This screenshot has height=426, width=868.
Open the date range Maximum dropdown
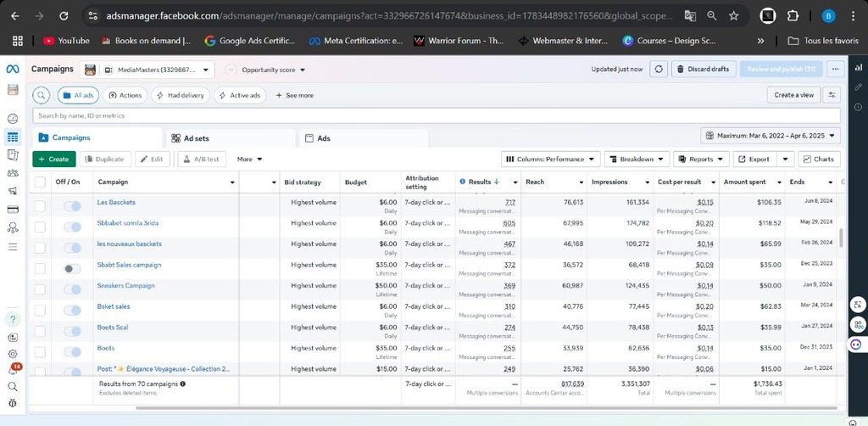(x=771, y=136)
